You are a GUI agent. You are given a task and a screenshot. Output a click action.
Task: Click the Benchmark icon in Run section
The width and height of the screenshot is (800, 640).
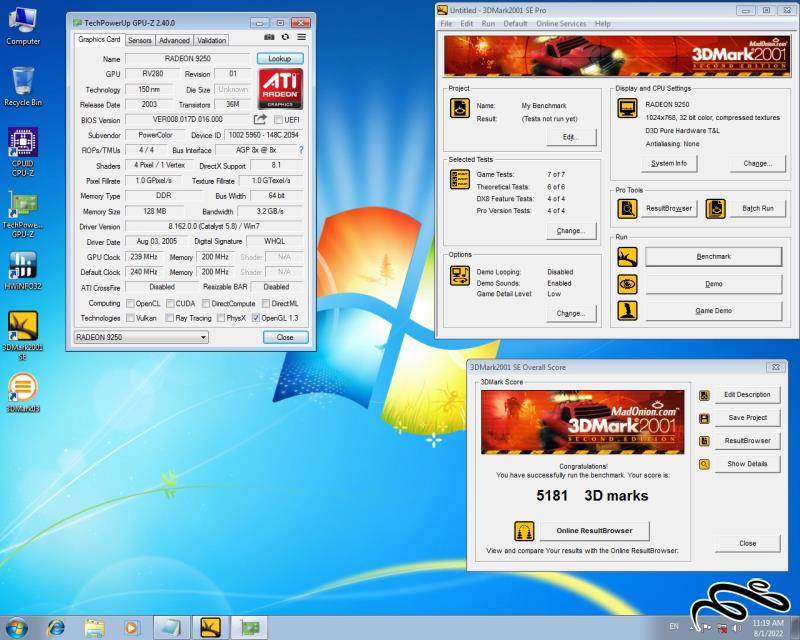pos(627,257)
